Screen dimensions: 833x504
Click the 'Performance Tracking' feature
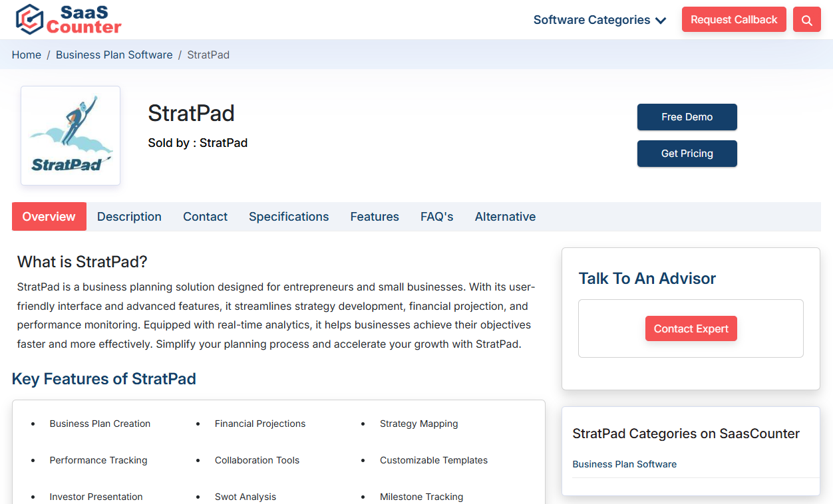(98, 460)
